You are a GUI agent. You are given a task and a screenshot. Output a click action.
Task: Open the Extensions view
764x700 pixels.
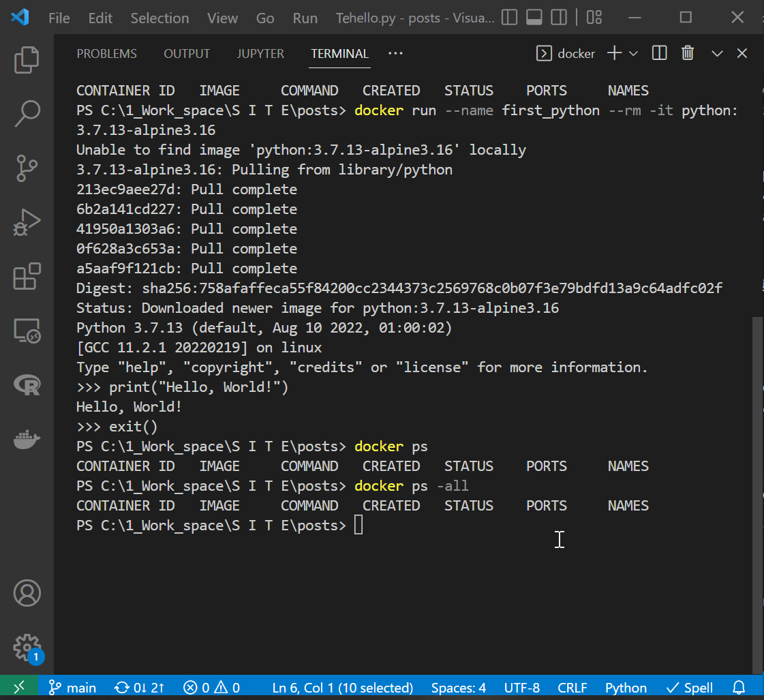(27, 276)
